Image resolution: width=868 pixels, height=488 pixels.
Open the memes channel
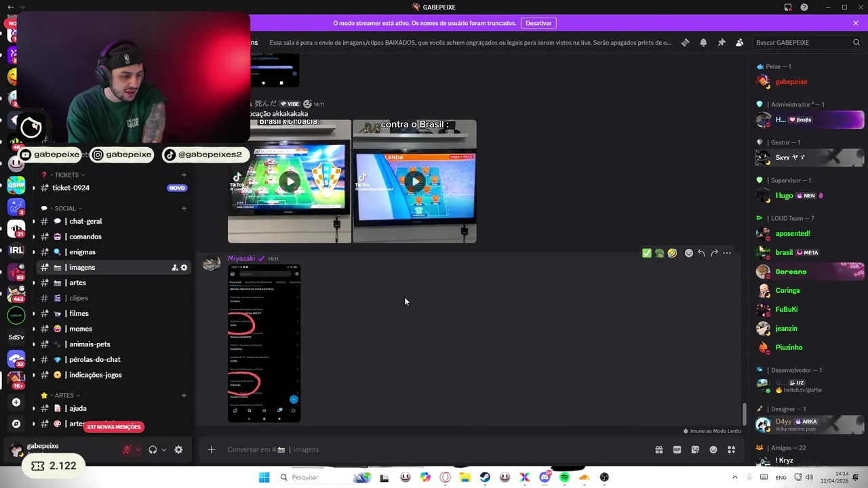(113, 329)
